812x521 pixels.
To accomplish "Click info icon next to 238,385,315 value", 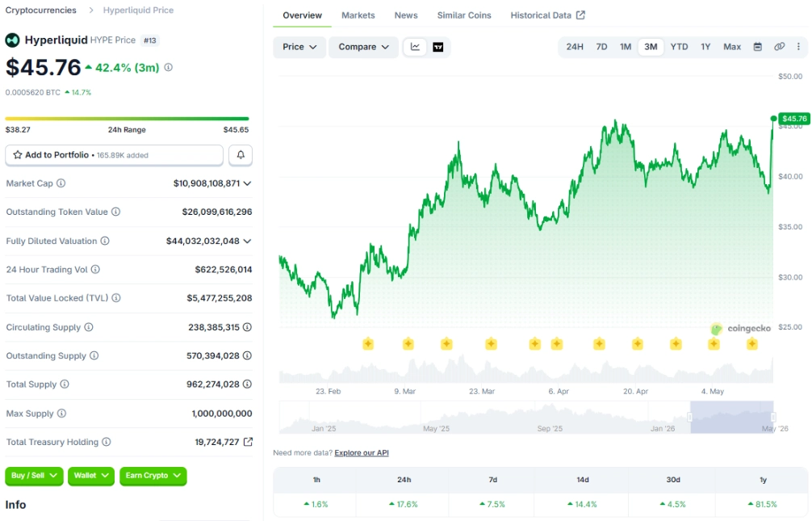I will [x=248, y=327].
